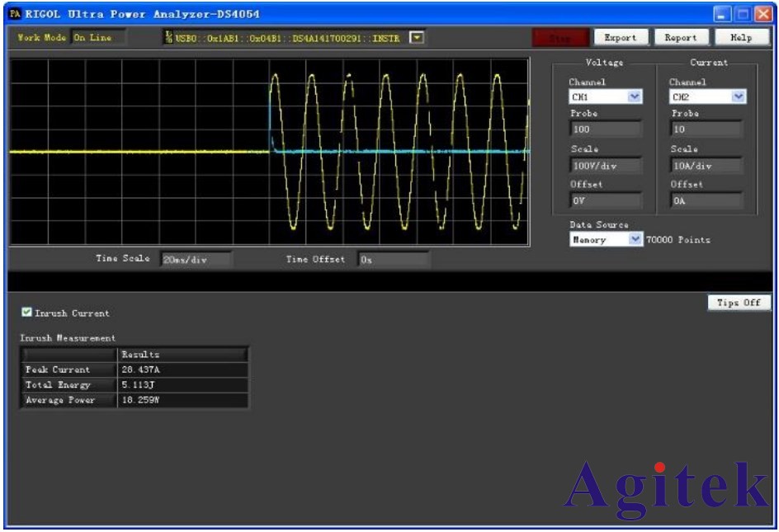
Task: Click the Time Scale 20ms/div field
Action: 196,259
